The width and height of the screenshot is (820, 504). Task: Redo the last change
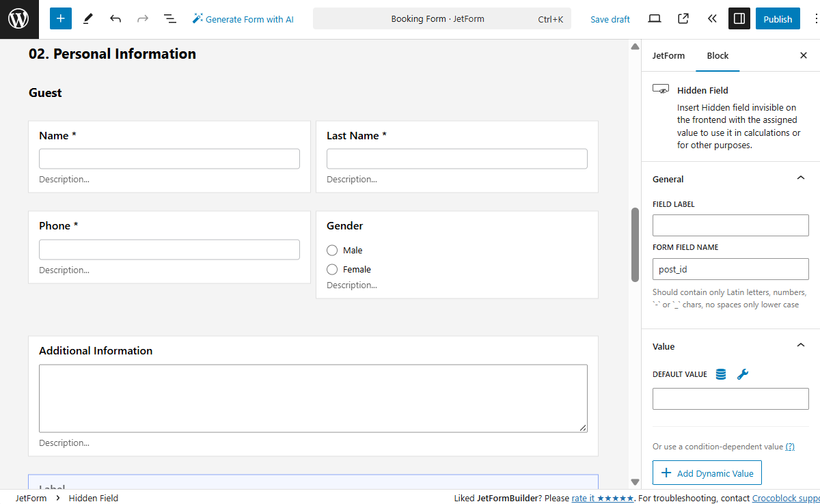pos(142,18)
